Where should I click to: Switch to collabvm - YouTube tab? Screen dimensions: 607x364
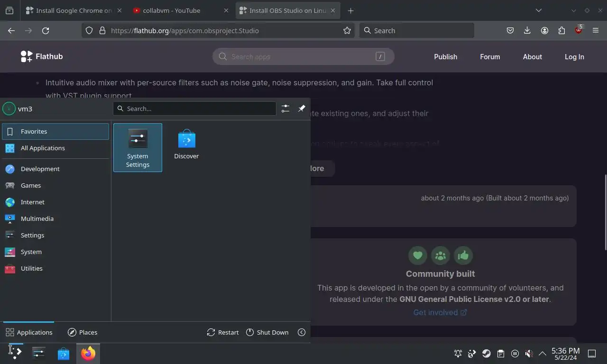(180, 10)
